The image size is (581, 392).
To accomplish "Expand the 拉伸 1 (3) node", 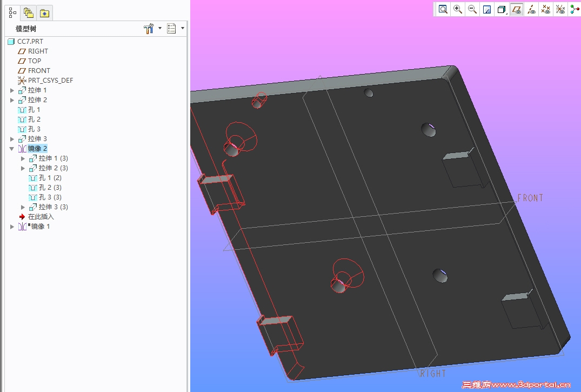I will (23, 159).
